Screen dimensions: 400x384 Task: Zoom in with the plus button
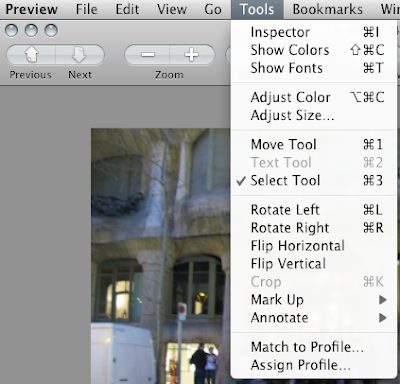[x=192, y=55]
